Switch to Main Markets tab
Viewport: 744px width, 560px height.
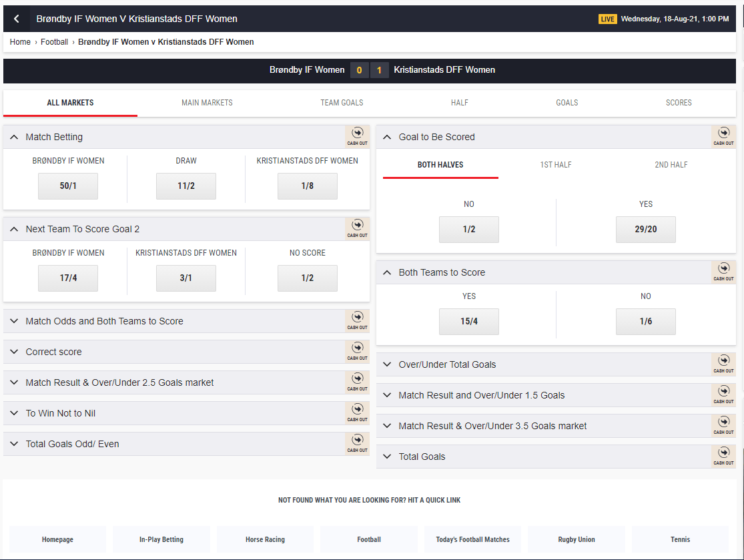[207, 103]
